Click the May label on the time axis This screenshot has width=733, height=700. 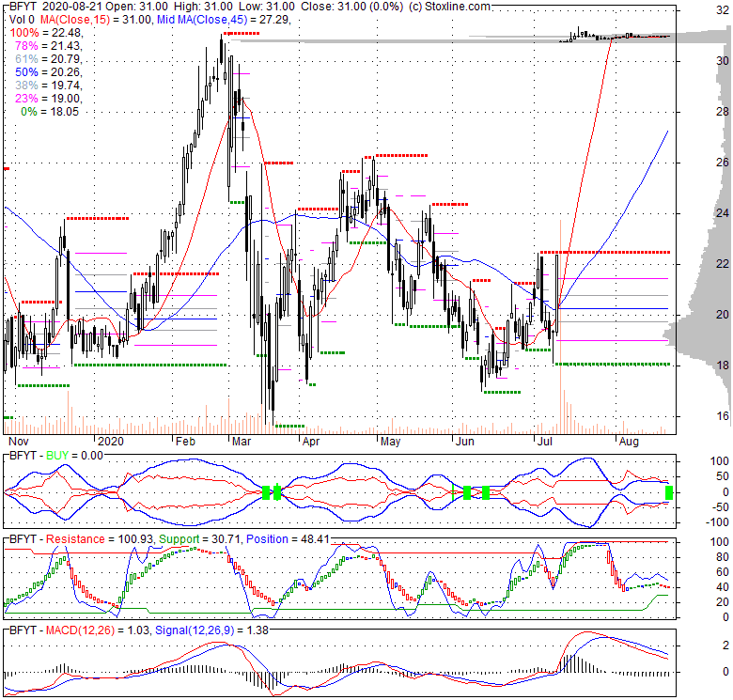390,442
